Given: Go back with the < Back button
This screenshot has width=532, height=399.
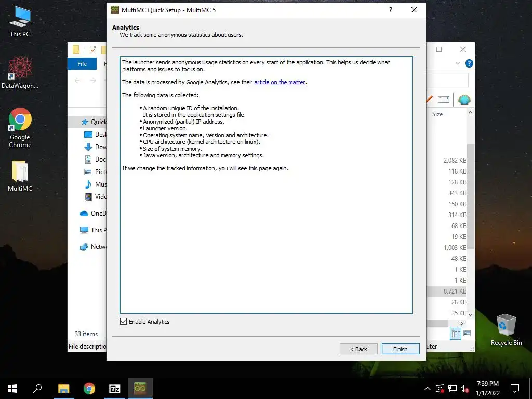Looking at the screenshot, I should [358, 349].
